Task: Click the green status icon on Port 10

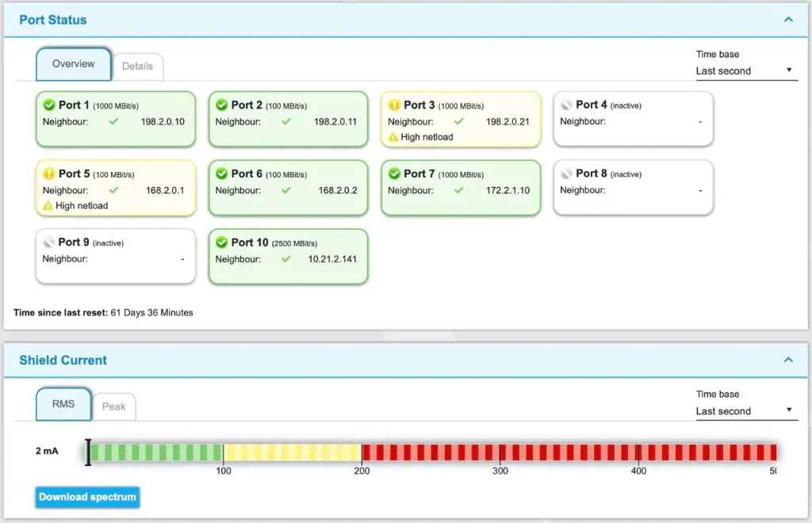Action: pyautogui.click(x=220, y=242)
